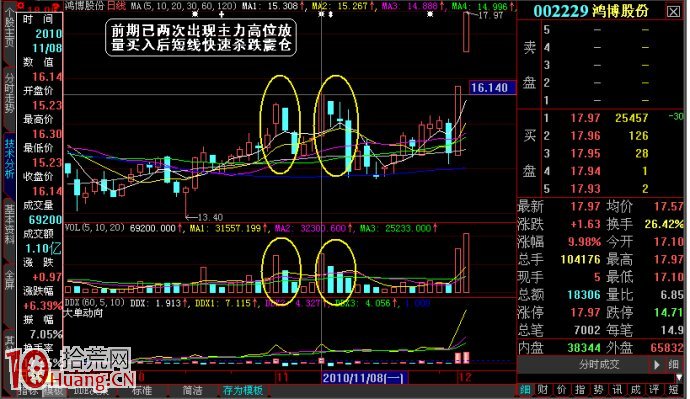Click the DDX(60,5,10) indicator label

(x=95, y=303)
